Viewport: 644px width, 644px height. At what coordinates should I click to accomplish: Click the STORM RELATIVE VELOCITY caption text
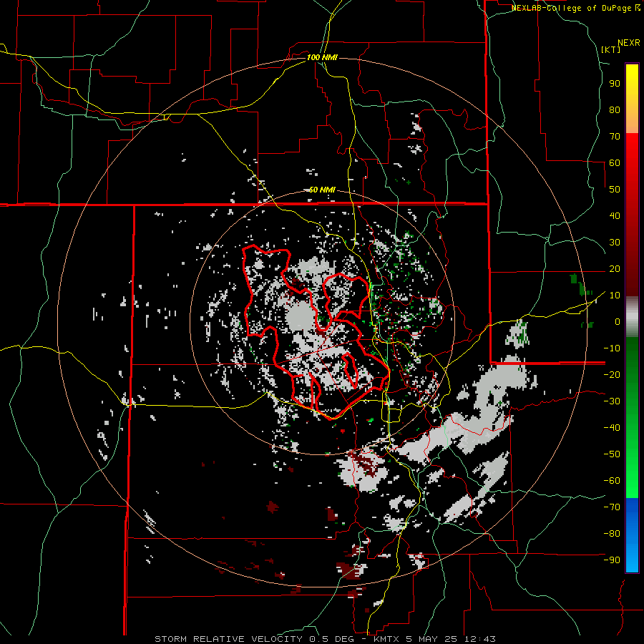[228, 639]
